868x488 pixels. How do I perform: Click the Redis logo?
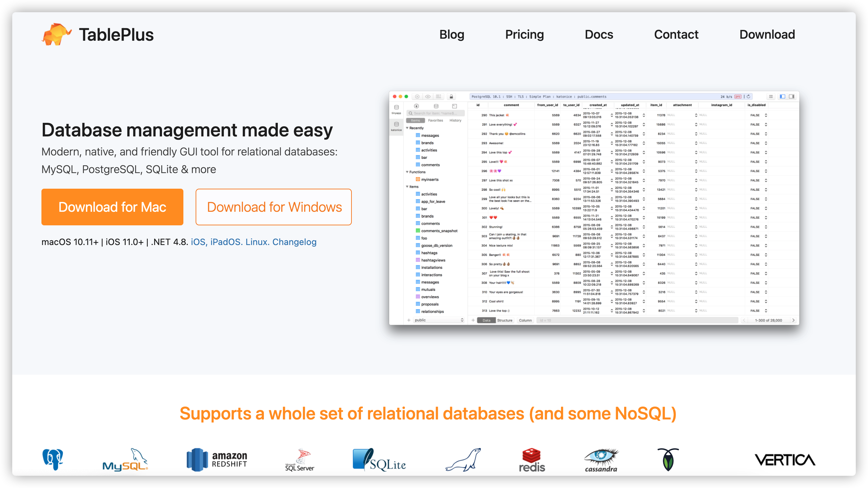(x=532, y=460)
